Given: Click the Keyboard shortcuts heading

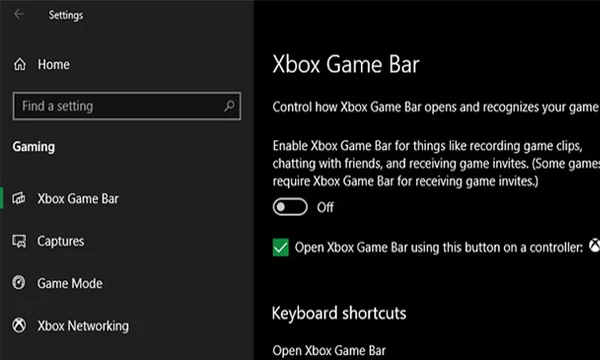Looking at the screenshot, I should [x=339, y=313].
